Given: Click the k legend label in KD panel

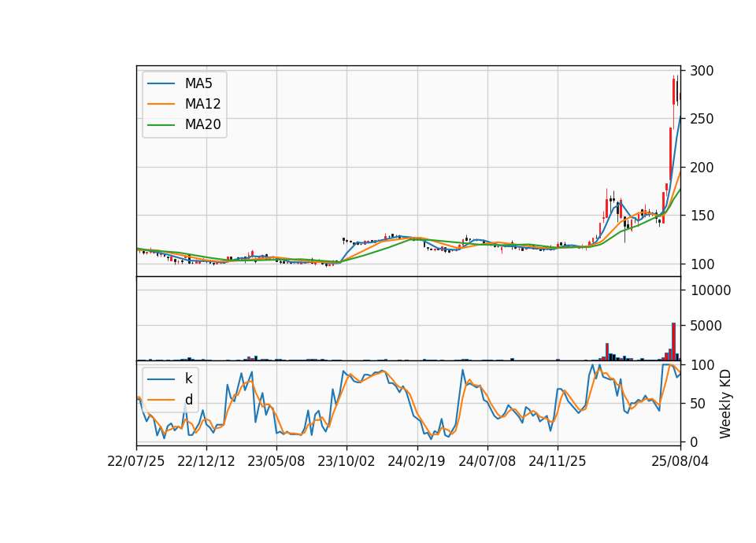Looking at the screenshot, I should coord(188,379).
